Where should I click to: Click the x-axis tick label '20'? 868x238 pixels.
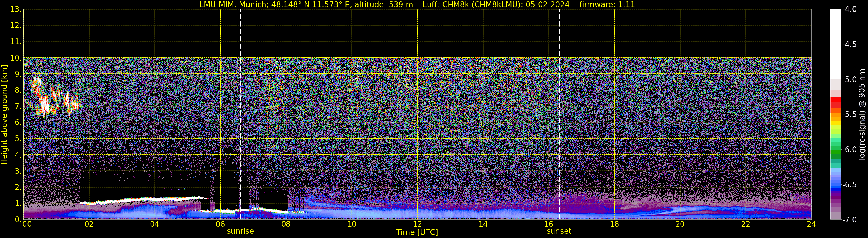point(680,224)
